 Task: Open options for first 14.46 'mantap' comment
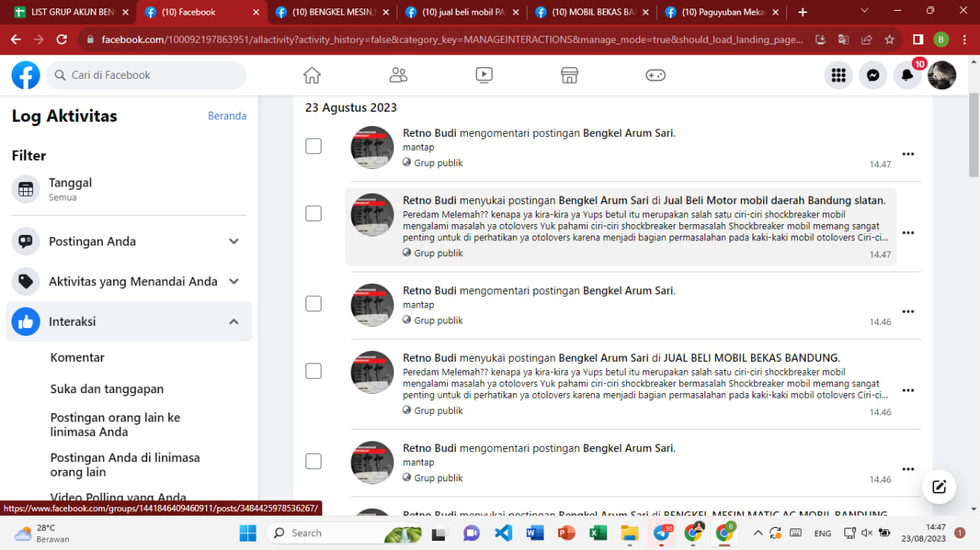point(908,311)
